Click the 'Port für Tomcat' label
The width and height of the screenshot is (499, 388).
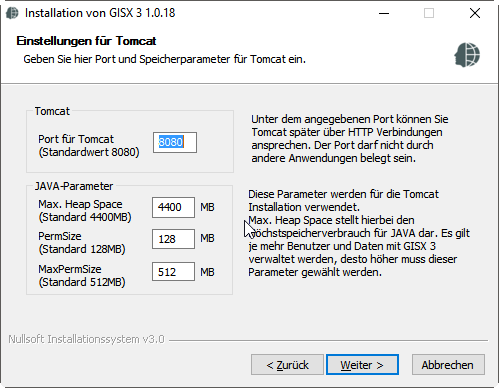point(76,139)
